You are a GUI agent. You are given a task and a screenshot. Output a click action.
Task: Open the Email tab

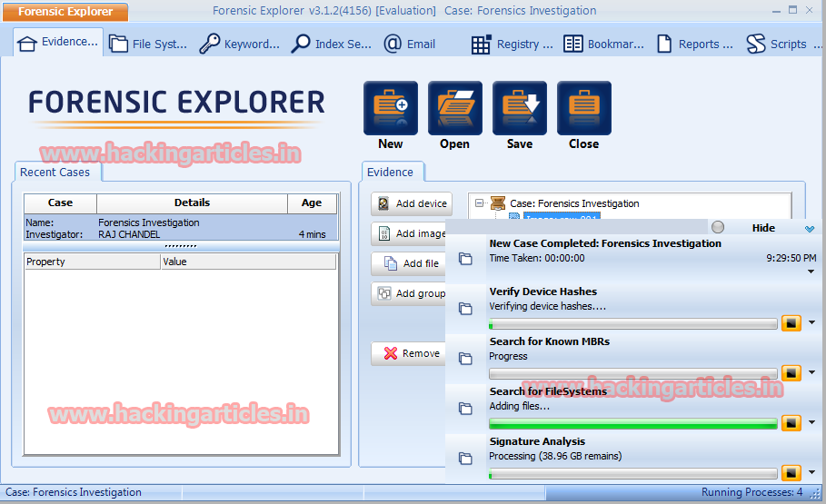pos(410,44)
